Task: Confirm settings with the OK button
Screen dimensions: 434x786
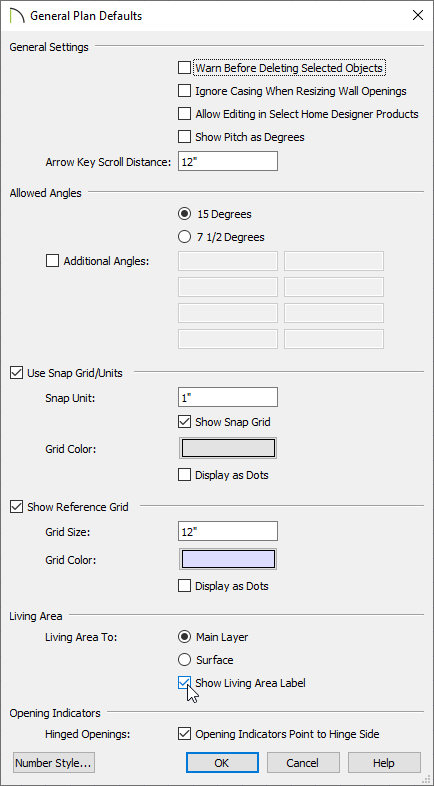Action: click(x=222, y=763)
